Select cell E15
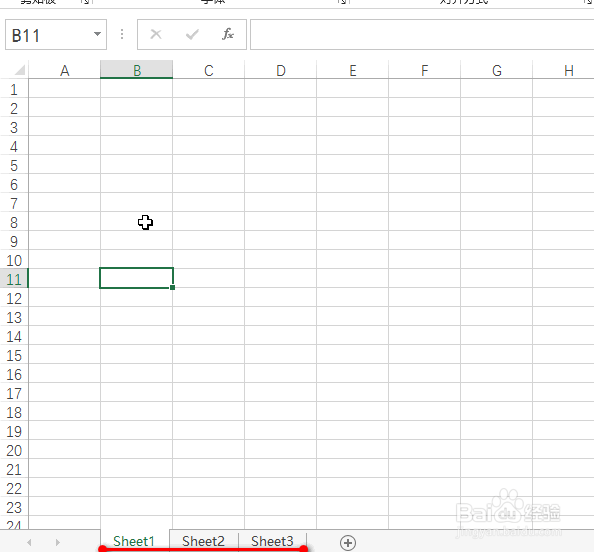The image size is (594, 552). [x=353, y=355]
